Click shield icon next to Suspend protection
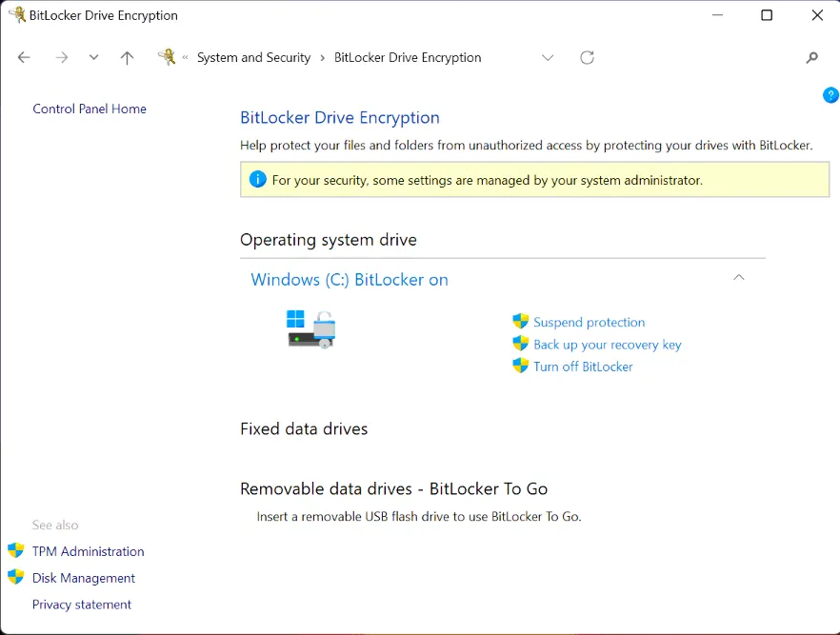This screenshot has width=840, height=635. [x=520, y=321]
